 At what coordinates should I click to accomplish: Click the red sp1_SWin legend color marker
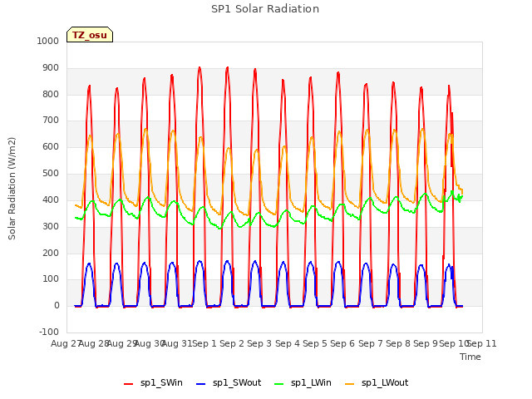click(128, 384)
